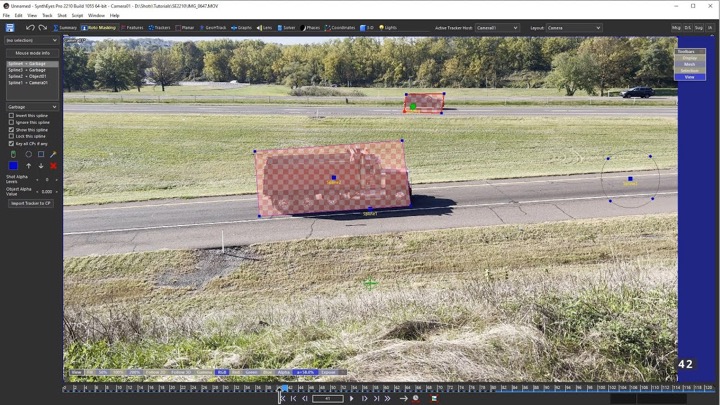Play the shot with the play button
The height and width of the screenshot is (405, 720).
tap(352, 399)
